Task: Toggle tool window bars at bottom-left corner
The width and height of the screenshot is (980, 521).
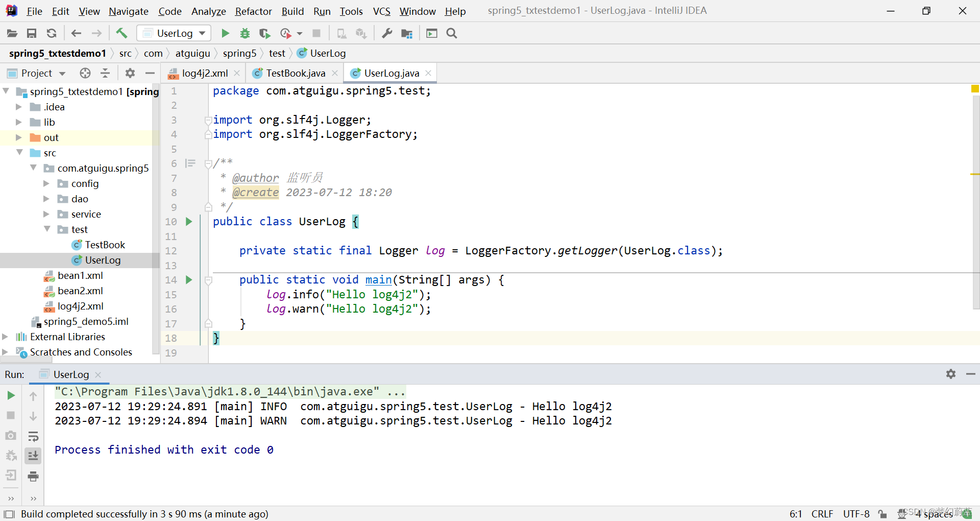Action: coord(9,514)
